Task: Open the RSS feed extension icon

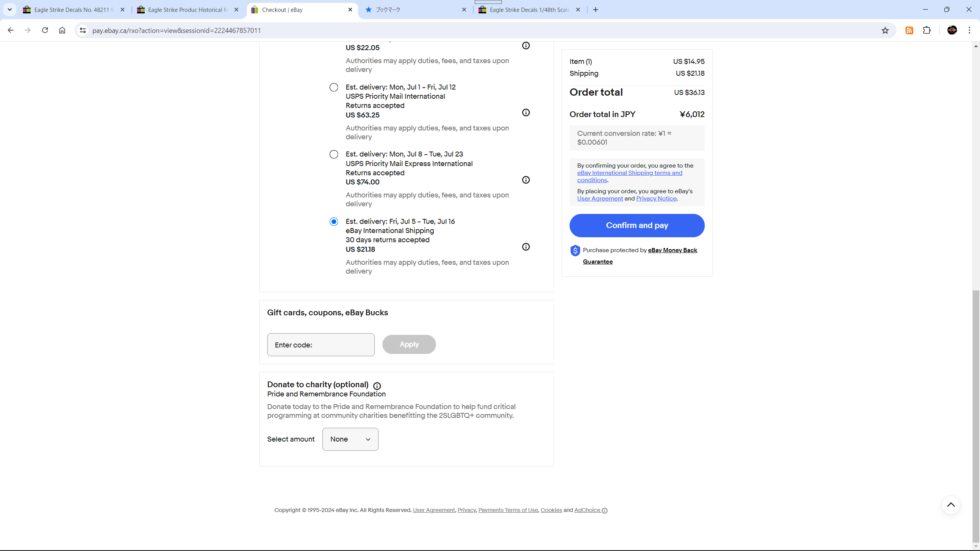Action: pyautogui.click(x=909, y=30)
